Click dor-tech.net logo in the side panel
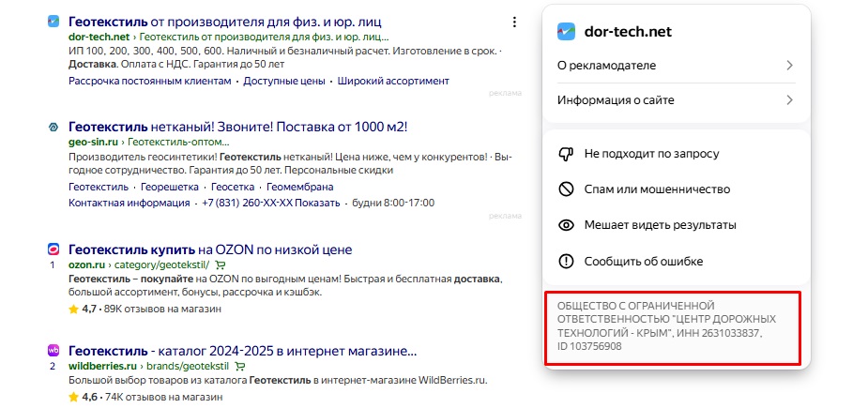 pyautogui.click(x=566, y=32)
